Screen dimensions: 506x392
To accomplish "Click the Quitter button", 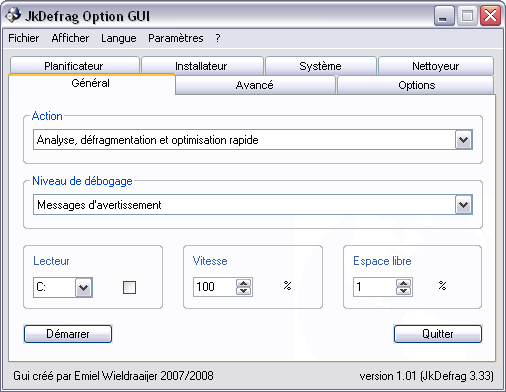I will coord(438,334).
